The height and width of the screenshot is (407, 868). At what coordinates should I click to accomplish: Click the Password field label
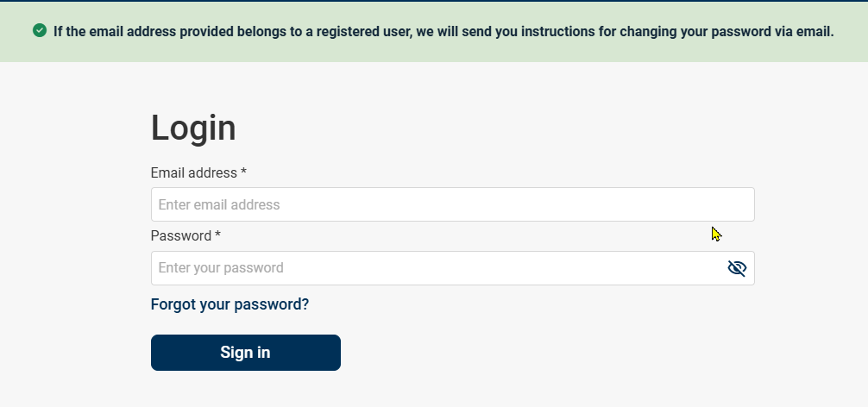[x=186, y=235]
